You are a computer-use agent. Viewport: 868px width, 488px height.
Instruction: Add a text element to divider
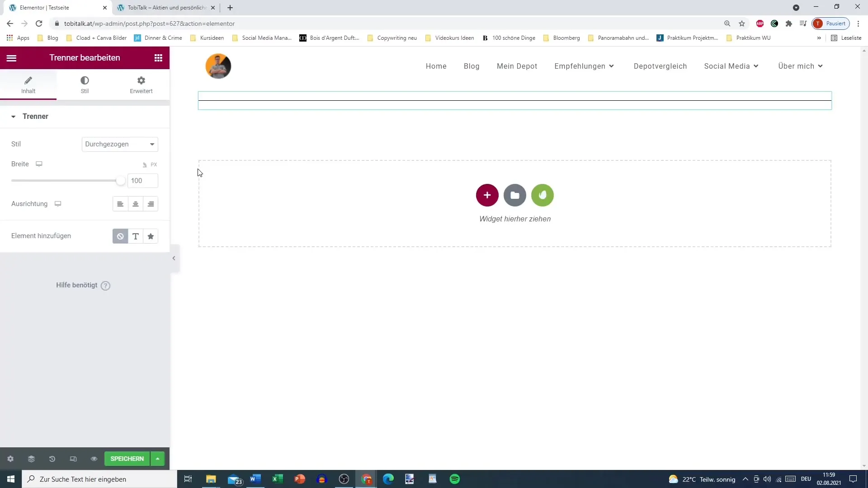coord(136,236)
